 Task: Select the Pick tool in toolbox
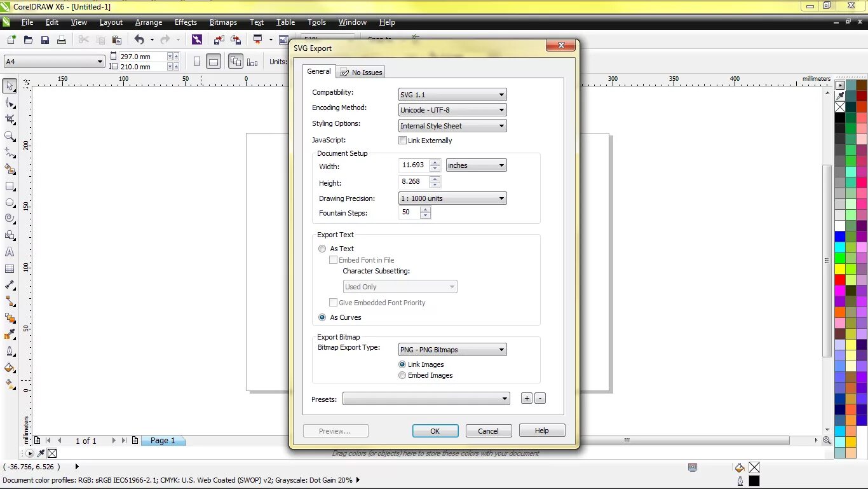click(10, 86)
